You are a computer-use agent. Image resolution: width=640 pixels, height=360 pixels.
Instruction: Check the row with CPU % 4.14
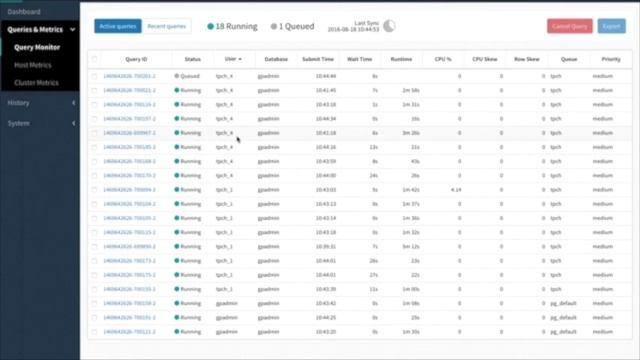click(x=94, y=190)
